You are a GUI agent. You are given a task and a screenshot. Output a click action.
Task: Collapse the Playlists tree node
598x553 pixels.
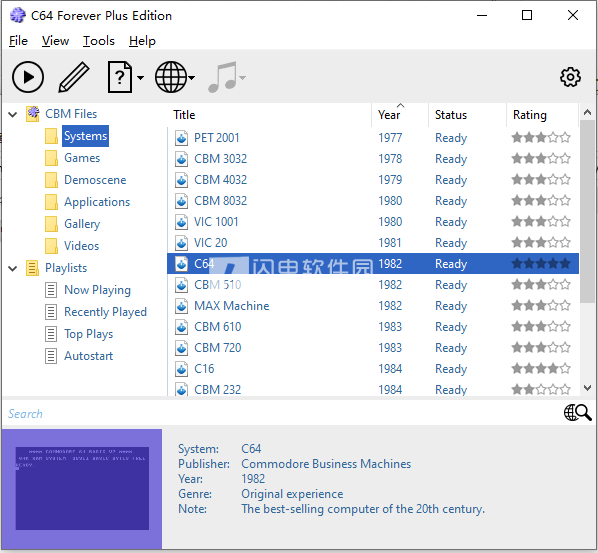(x=13, y=268)
